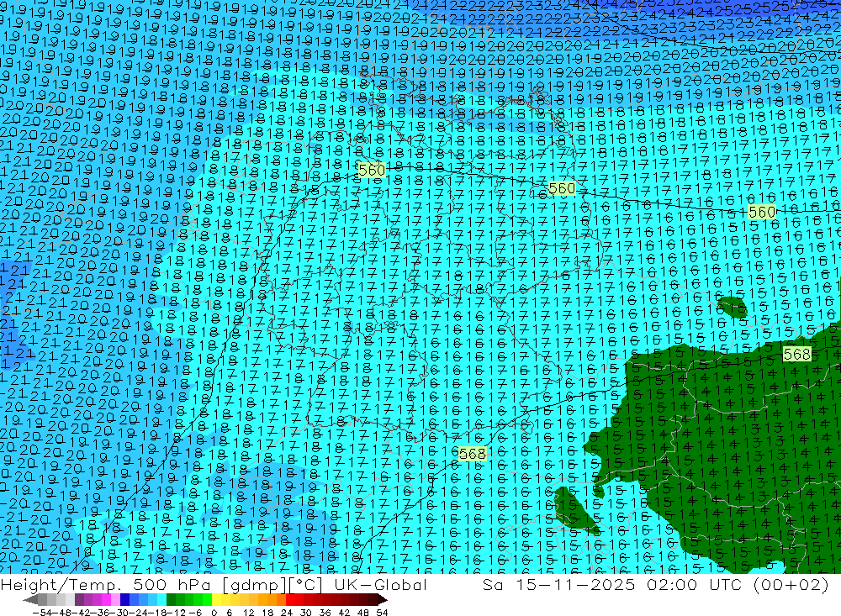
Task: Click the [gdmp] unit label
Action: tap(252, 584)
